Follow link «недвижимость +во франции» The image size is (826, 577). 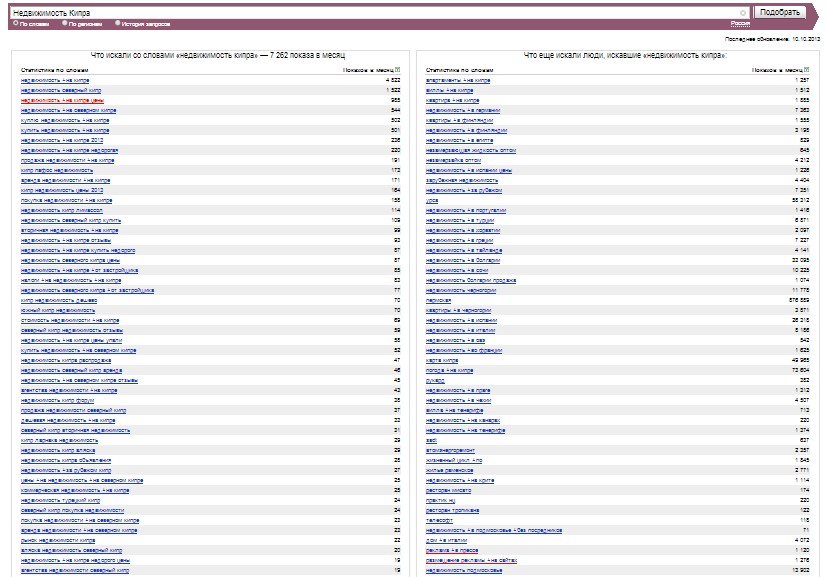click(x=464, y=351)
